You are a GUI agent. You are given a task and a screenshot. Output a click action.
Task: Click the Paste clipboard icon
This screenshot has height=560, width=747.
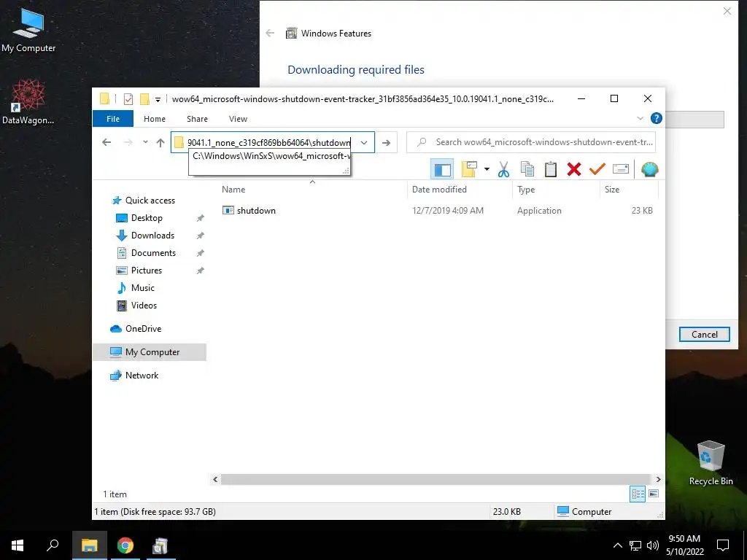point(550,169)
